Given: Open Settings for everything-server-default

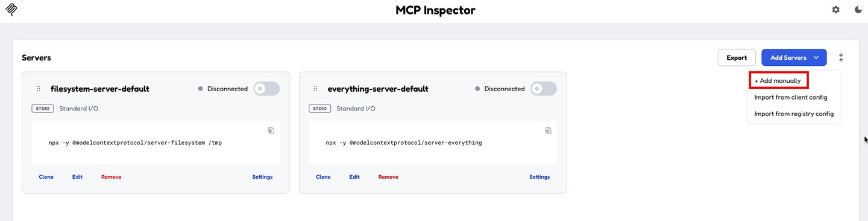Looking at the screenshot, I should [539, 177].
